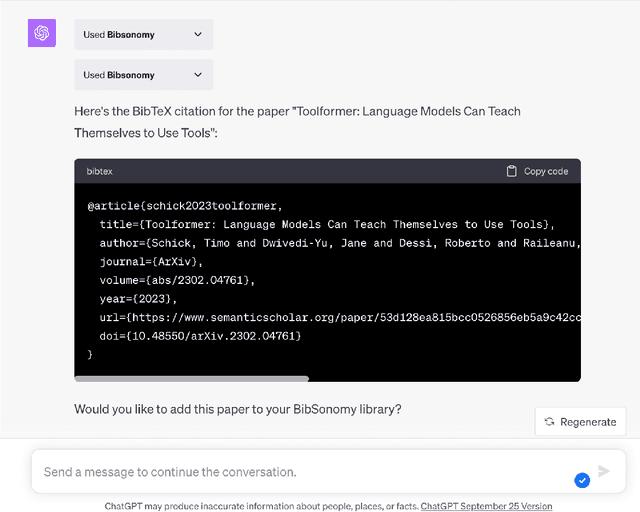
Task: Focus the Send a message input field
Action: [300, 471]
